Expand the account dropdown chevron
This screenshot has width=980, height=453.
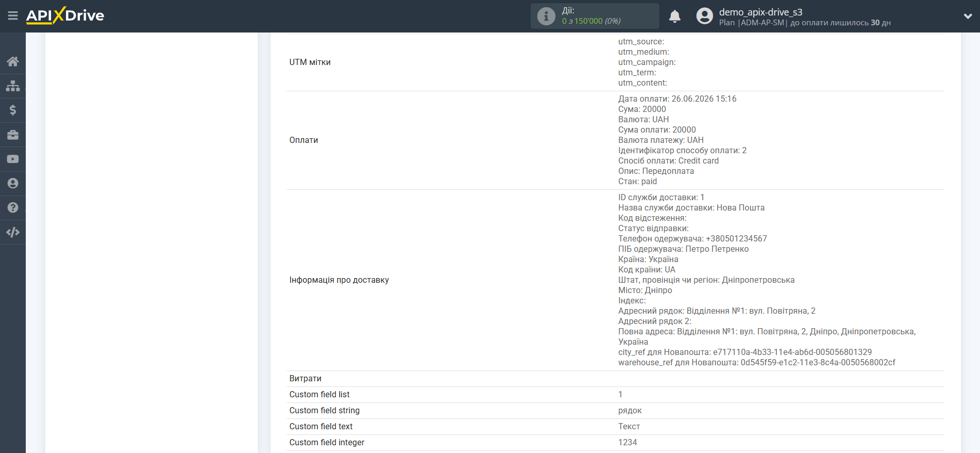(968, 16)
